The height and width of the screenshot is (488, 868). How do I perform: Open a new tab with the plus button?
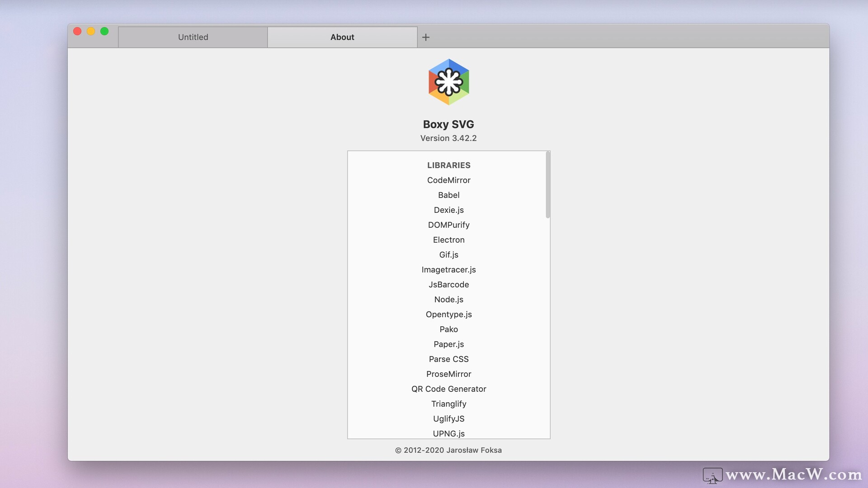coord(426,37)
